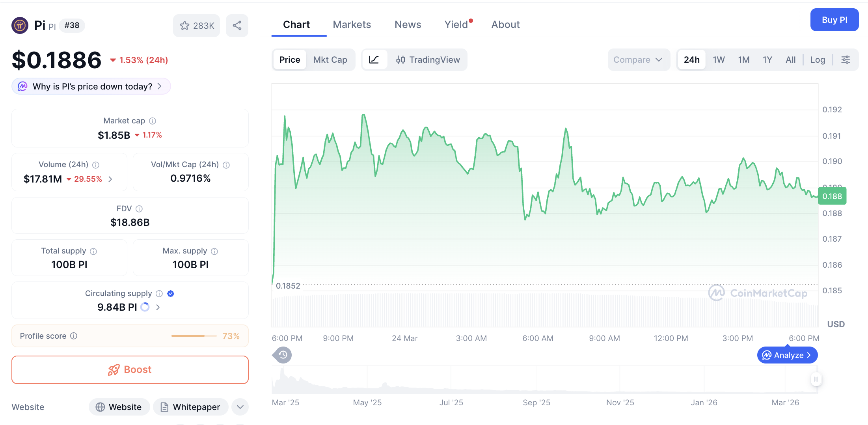
Task: Click the share icon near the star
Action: (237, 25)
